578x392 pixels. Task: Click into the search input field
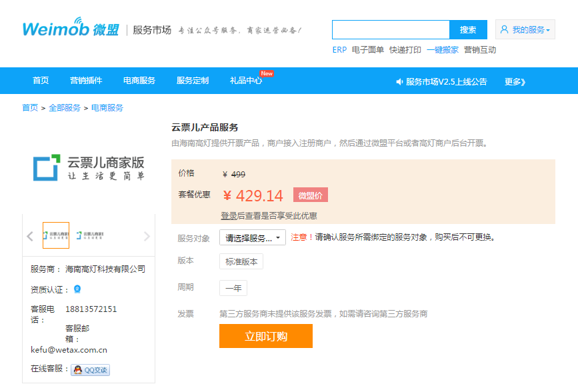391,29
